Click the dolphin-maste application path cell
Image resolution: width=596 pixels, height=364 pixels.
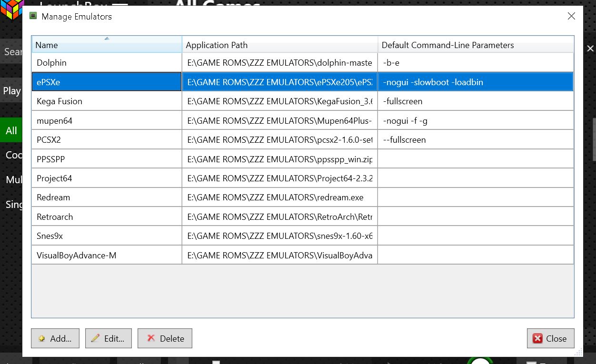coord(280,63)
